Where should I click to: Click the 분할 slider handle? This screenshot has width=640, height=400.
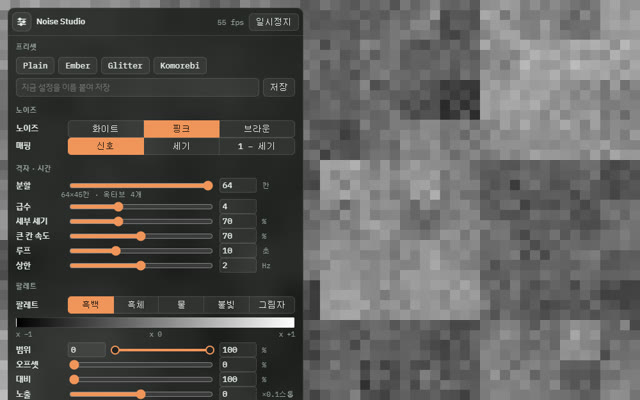coord(208,186)
